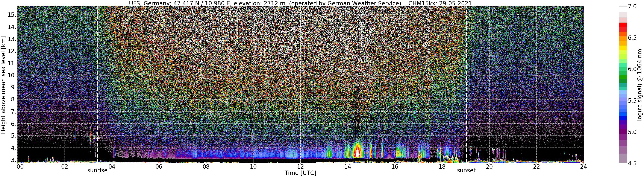The width and height of the screenshot is (644, 177).
Task: Click the colorbar tick label '5.0'
Action: click(632, 132)
